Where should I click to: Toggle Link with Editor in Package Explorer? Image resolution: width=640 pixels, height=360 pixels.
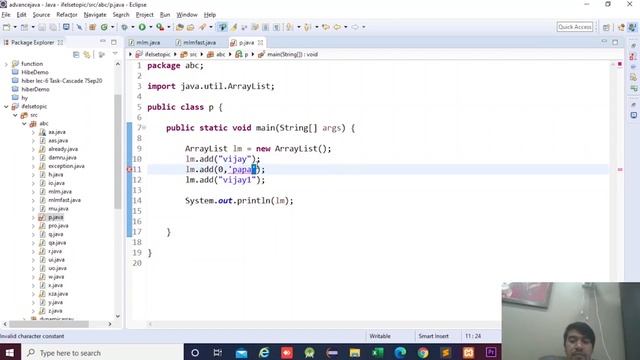tap(87, 54)
